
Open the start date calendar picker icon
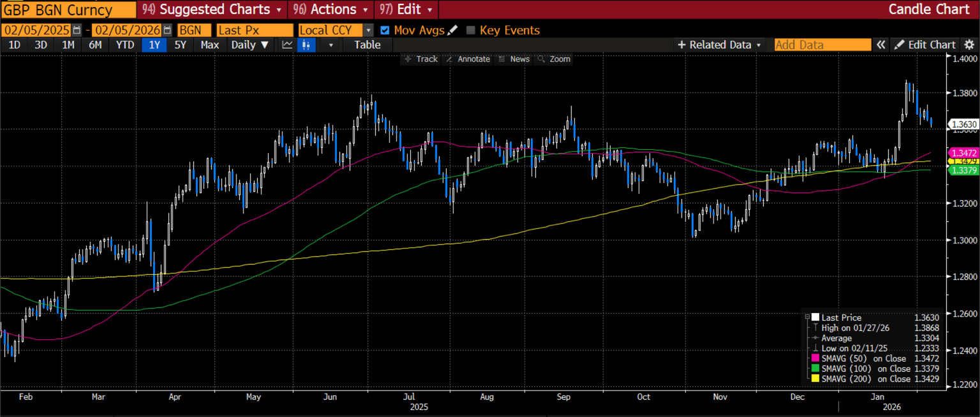coord(77,30)
